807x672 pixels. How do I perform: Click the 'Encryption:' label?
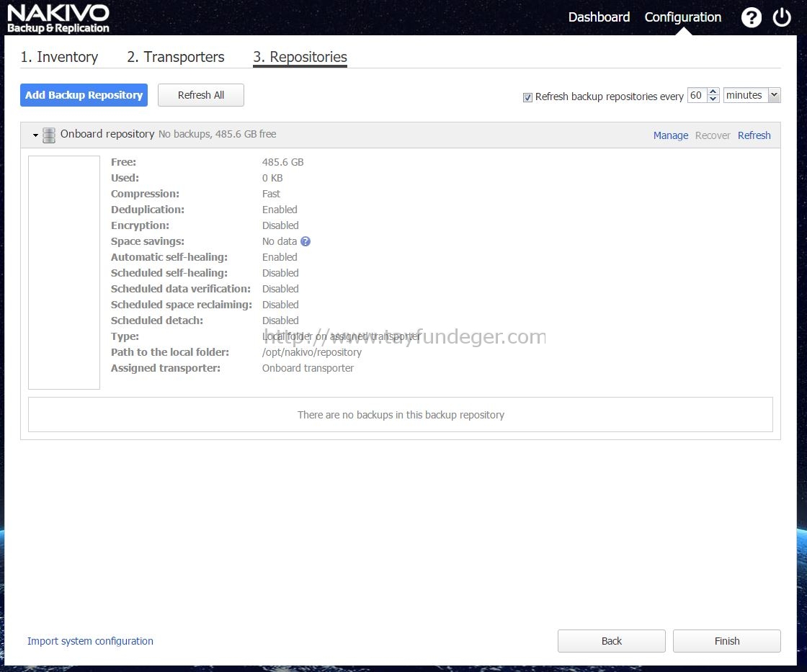tap(140, 225)
